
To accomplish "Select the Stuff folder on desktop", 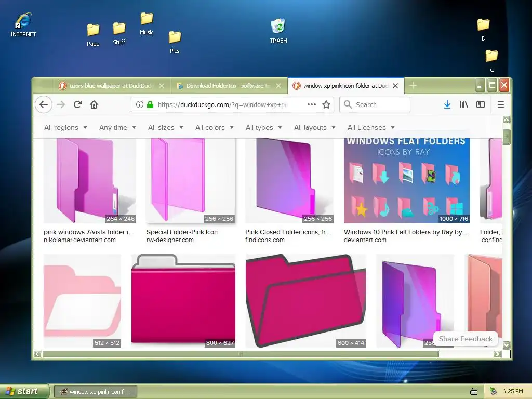I will [119, 33].
